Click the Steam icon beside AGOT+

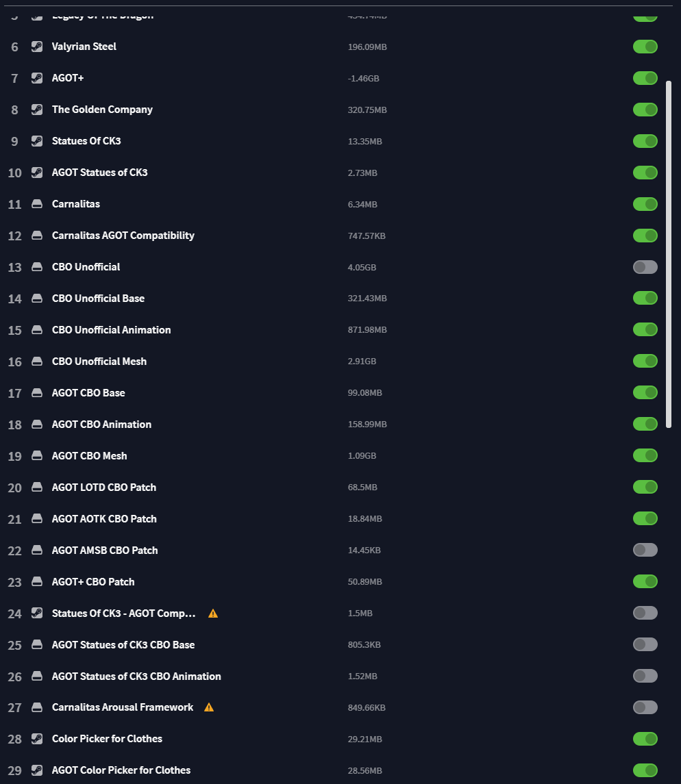pyautogui.click(x=37, y=78)
